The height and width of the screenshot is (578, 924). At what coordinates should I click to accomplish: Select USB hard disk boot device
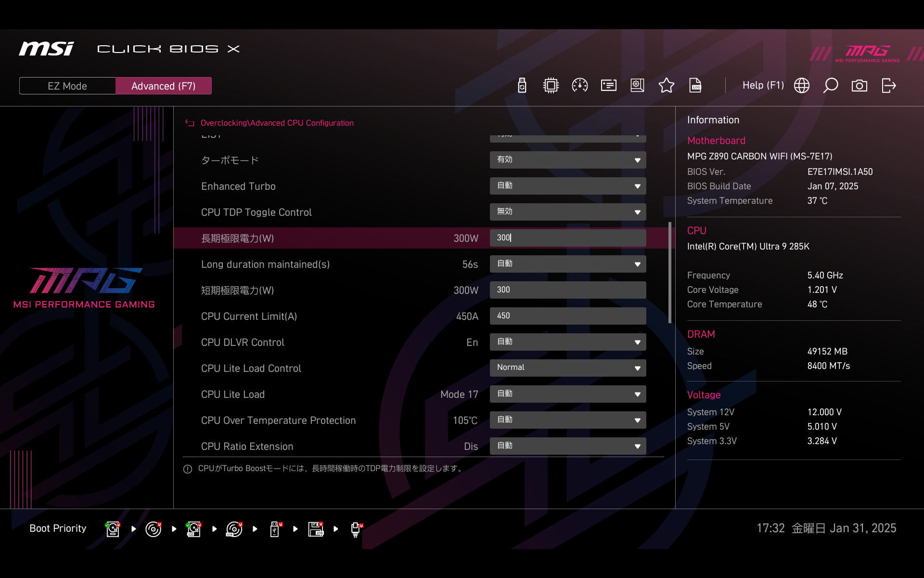point(193,529)
